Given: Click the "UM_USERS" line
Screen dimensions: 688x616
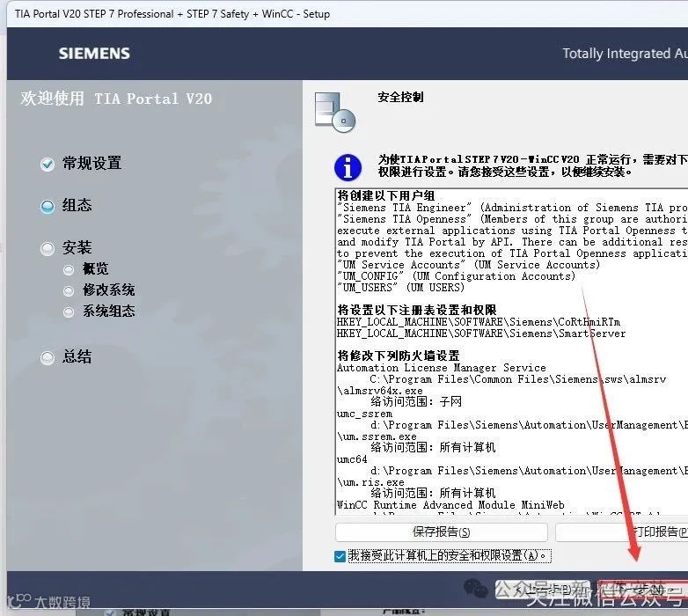Looking at the screenshot, I should [400, 288].
